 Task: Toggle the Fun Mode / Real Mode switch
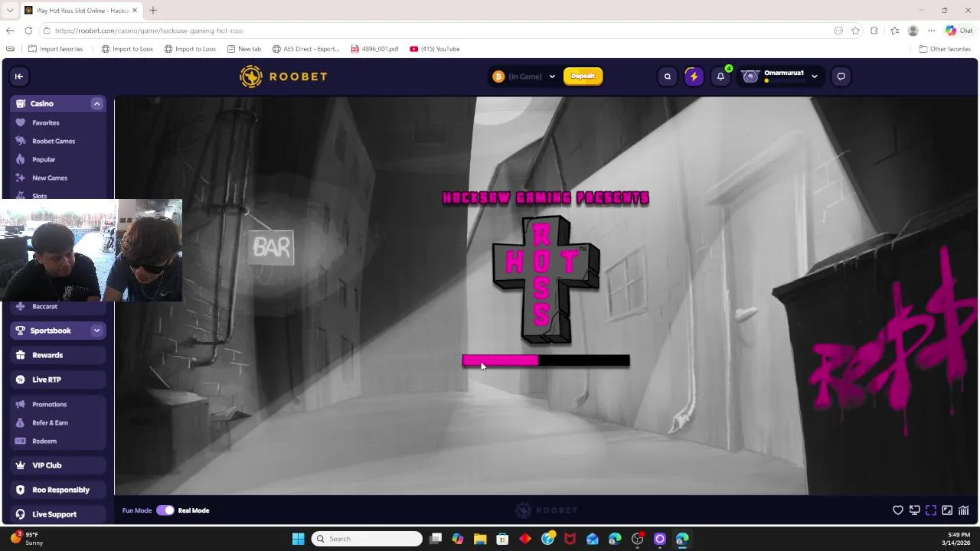pyautogui.click(x=165, y=510)
